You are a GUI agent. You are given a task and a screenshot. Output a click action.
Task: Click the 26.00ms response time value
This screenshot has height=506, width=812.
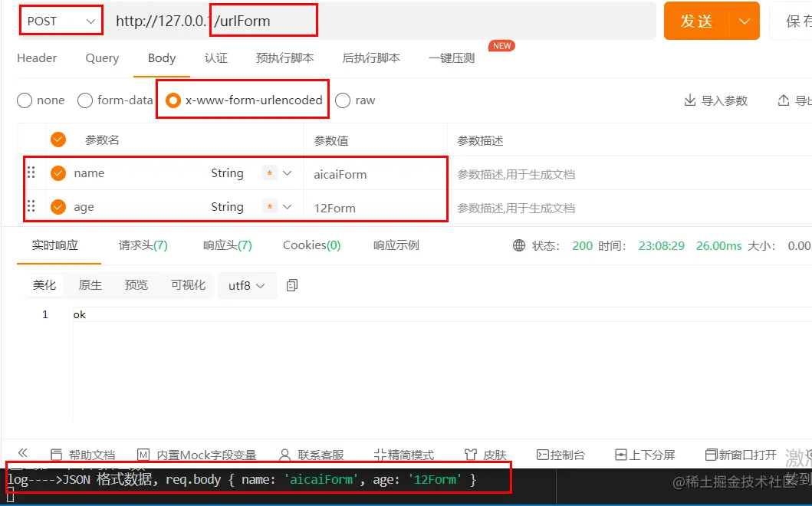click(718, 245)
